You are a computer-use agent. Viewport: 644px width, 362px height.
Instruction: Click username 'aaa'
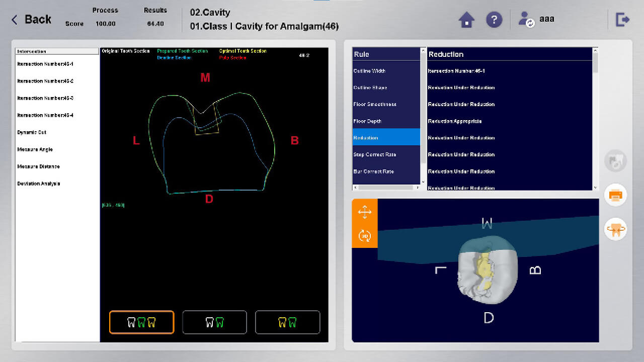[547, 19]
